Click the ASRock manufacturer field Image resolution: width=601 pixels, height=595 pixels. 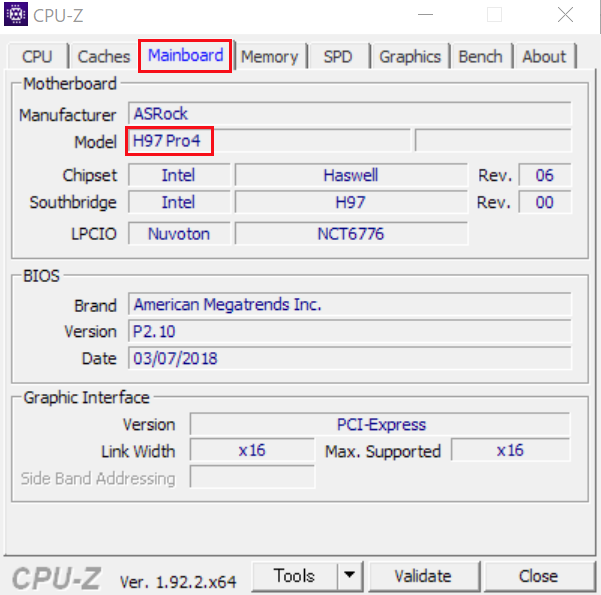[x=350, y=113]
